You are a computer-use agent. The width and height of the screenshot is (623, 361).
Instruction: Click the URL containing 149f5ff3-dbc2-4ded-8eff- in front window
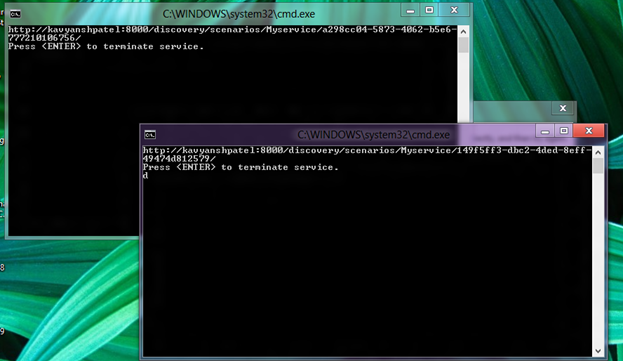click(367, 151)
